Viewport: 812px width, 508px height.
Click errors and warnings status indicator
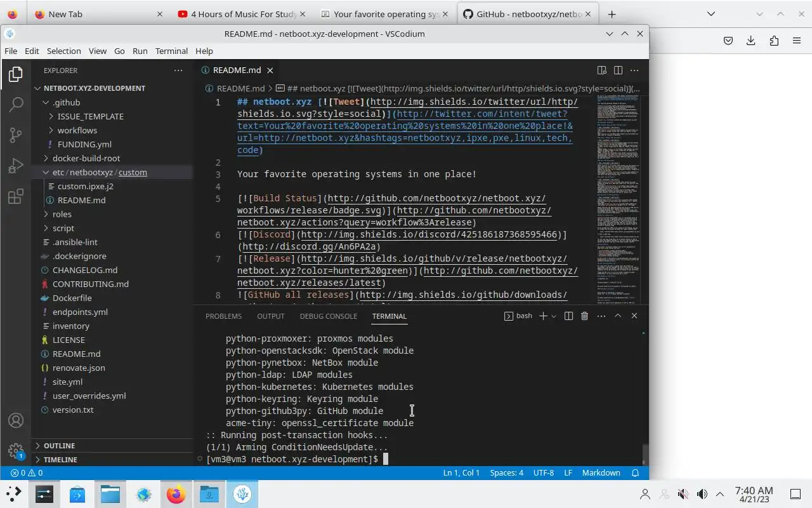[x=27, y=472]
